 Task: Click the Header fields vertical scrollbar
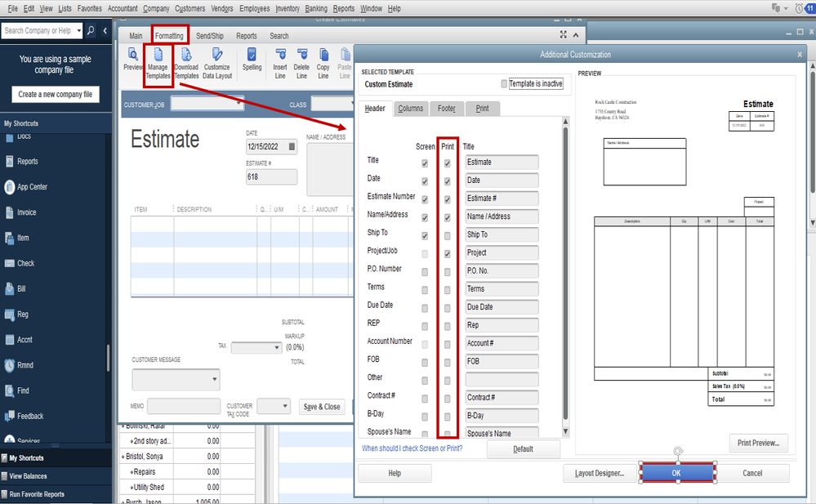click(x=566, y=277)
